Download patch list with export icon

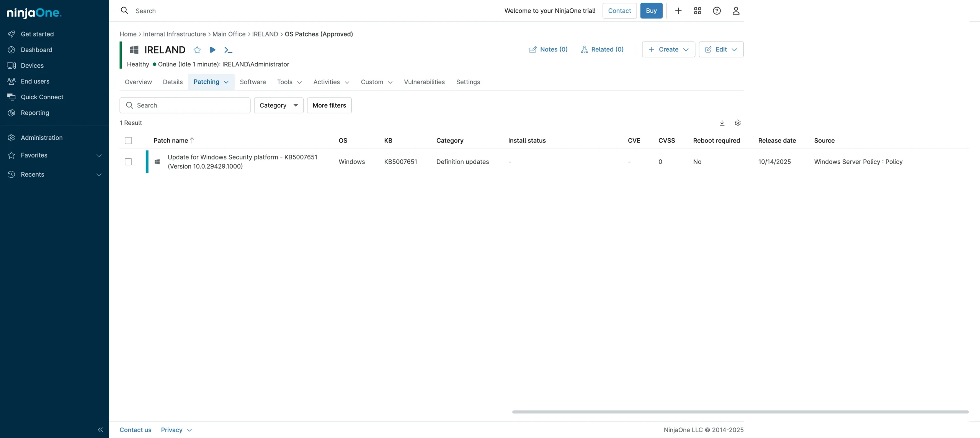click(722, 123)
